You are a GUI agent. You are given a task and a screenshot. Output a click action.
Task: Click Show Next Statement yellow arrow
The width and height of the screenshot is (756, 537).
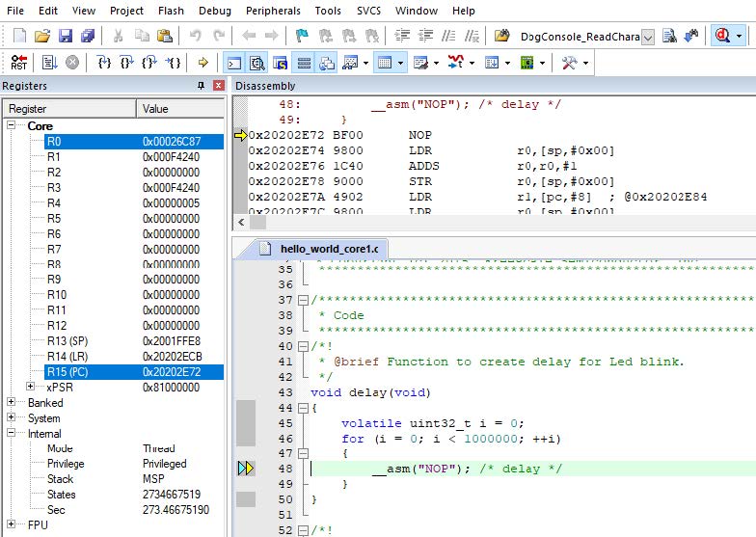click(202, 63)
